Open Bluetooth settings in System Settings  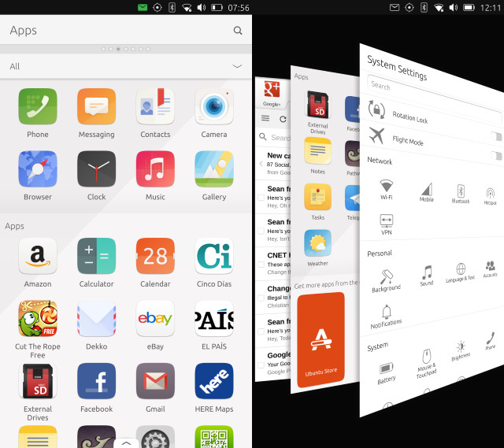tap(461, 194)
